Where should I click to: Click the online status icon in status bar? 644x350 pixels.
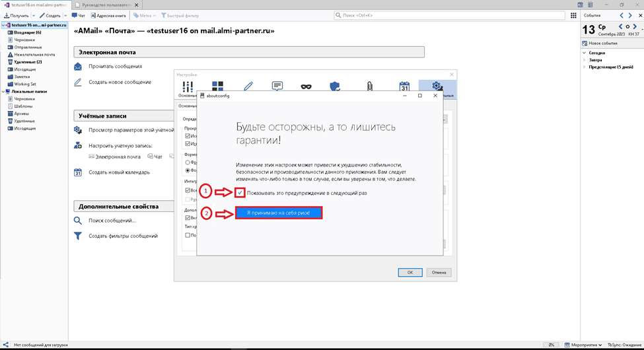(5, 345)
